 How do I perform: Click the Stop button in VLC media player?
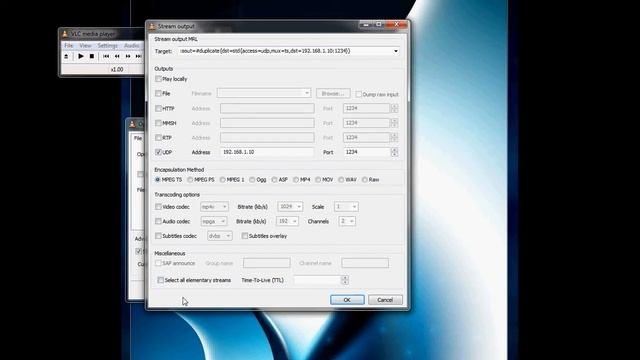(x=92, y=56)
